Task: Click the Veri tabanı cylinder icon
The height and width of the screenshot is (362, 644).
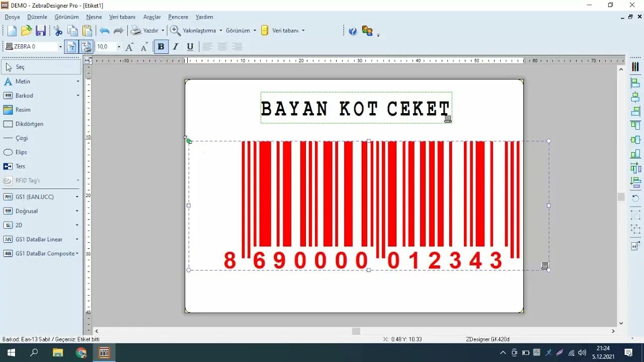Action: (265, 31)
